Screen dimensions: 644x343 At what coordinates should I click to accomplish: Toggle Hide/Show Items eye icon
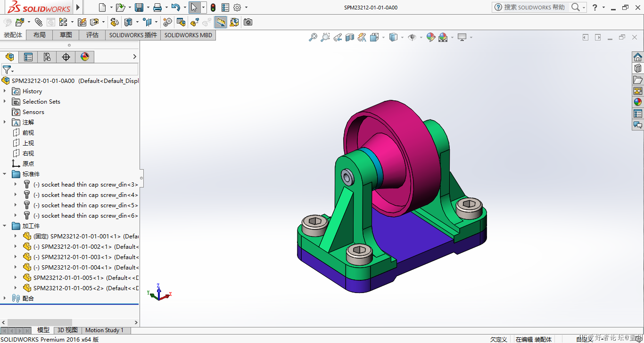tap(412, 37)
